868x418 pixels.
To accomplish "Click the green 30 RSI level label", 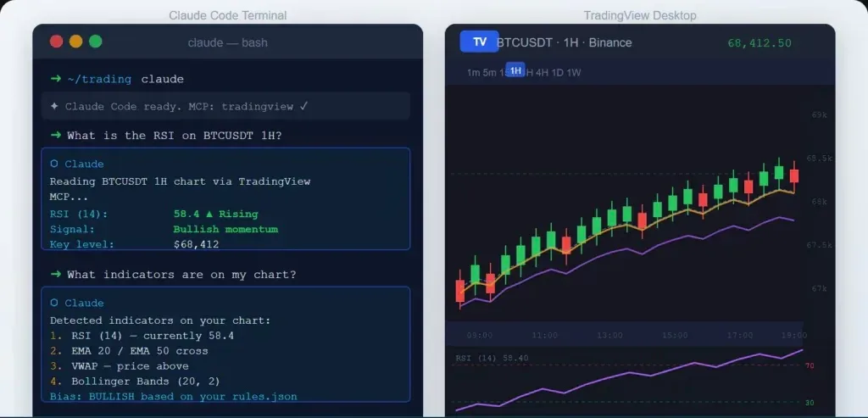I will tap(810, 403).
